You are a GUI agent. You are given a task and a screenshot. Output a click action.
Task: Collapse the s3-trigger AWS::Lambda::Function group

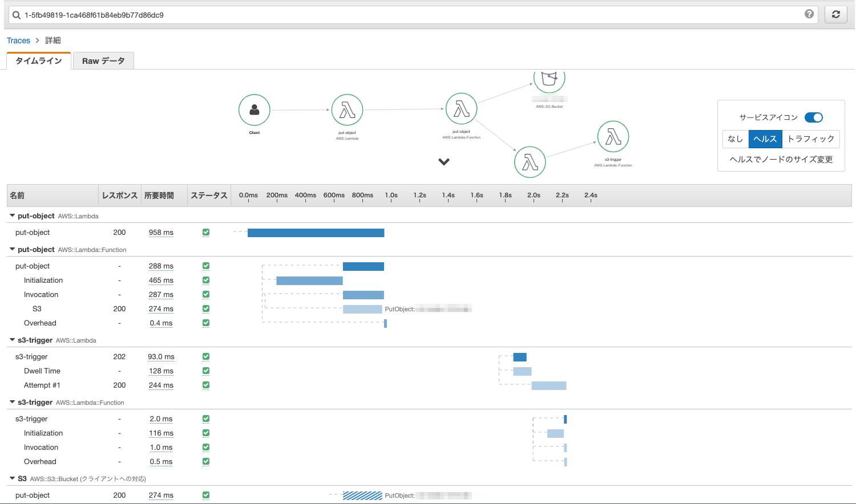(x=13, y=403)
